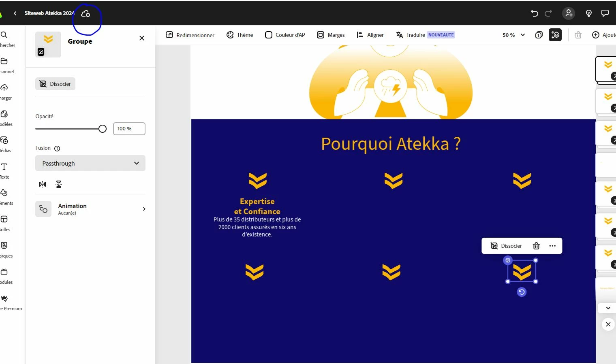Show the Fusion info tooltip icon
Viewport: 616px width, 364px height.
pos(57,149)
